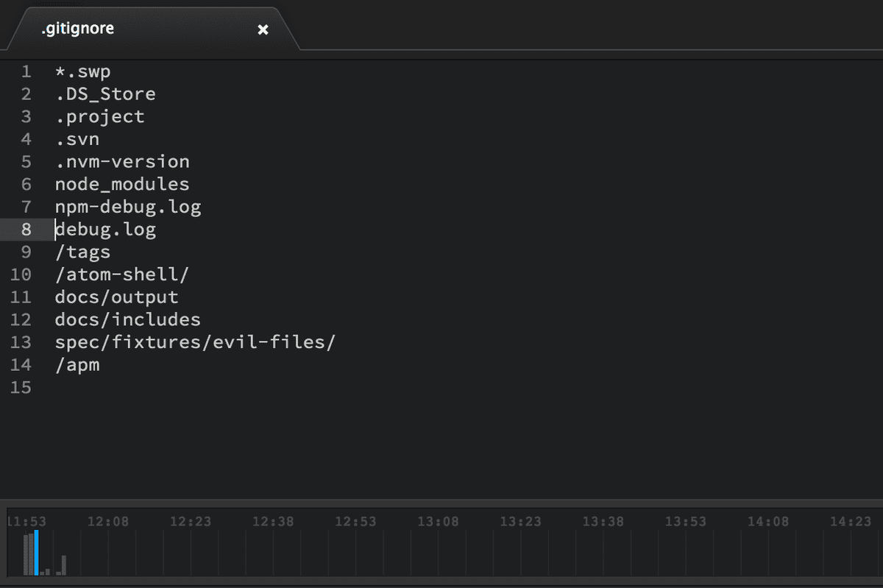Click the /apm line
883x588 pixels.
tap(77, 365)
